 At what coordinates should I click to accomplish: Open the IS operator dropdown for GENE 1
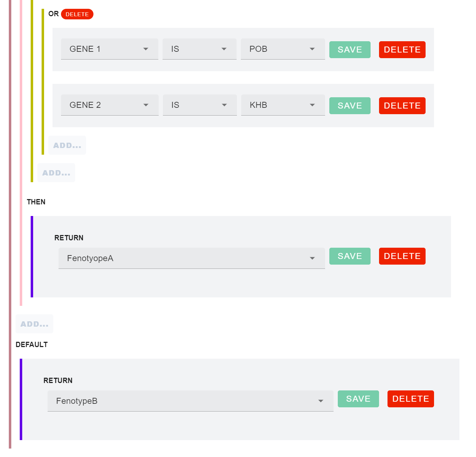tap(199, 49)
